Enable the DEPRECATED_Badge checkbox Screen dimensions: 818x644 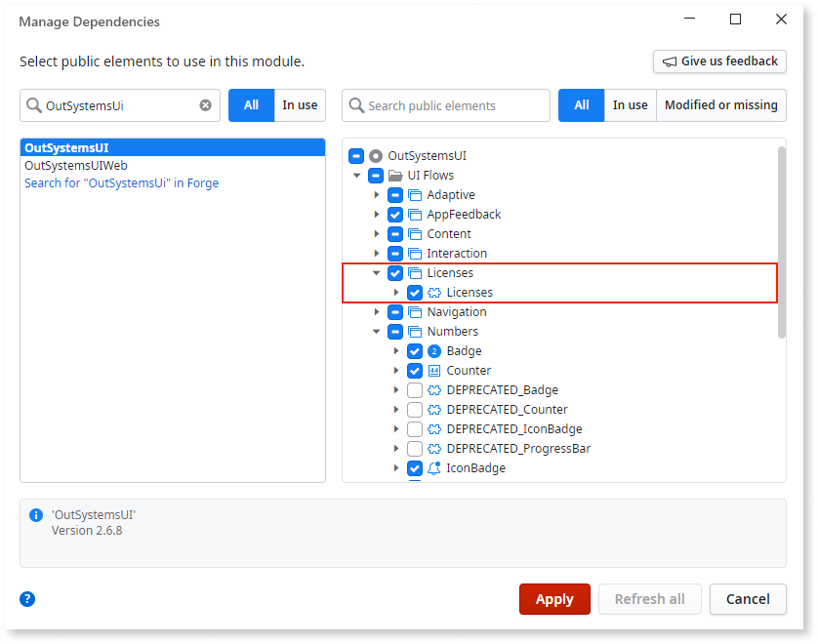414,389
